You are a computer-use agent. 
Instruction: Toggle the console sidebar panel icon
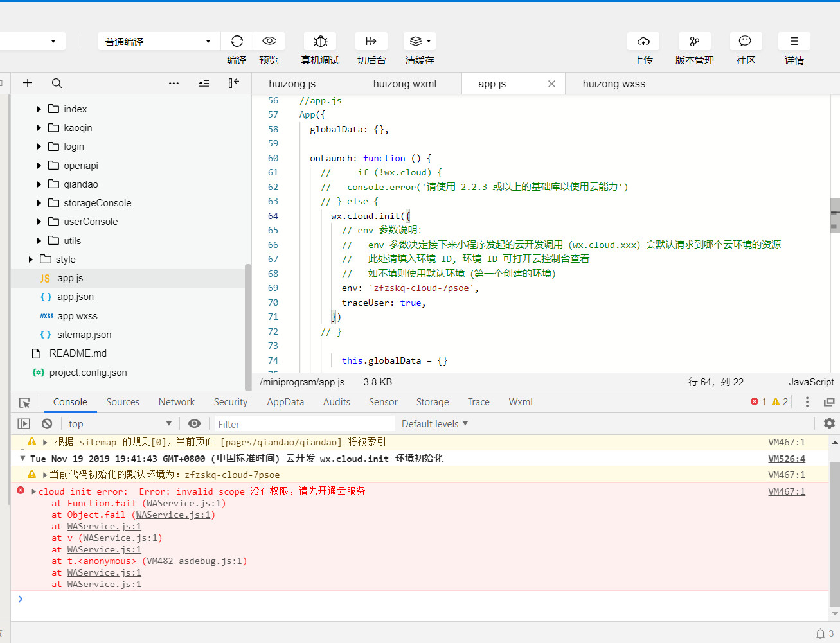(24, 423)
